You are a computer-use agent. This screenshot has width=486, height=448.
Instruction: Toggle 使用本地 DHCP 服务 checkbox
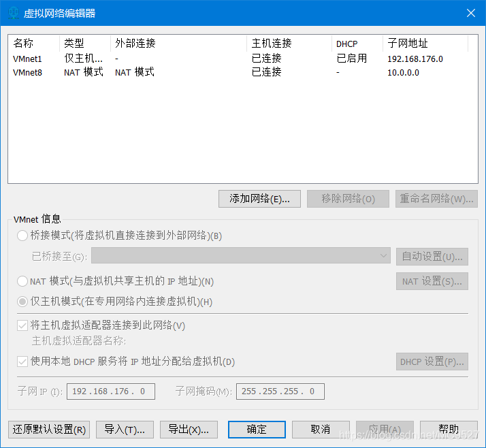tap(22, 362)
